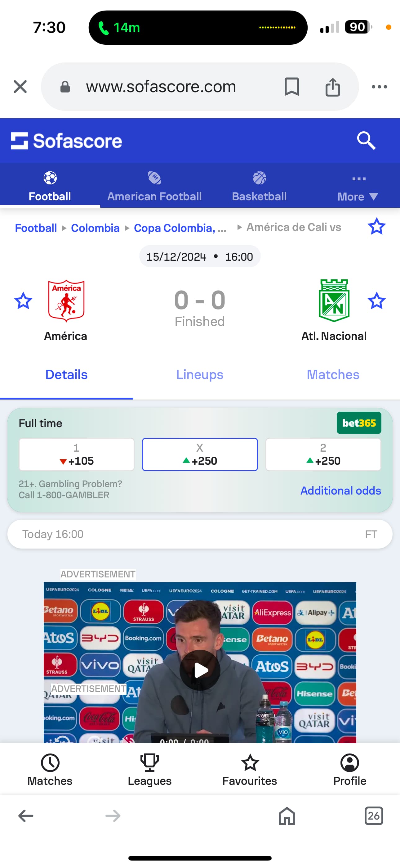Viewport: 400px width, 868px height.
Task: Tap the browser share icon
Action: 333,87
